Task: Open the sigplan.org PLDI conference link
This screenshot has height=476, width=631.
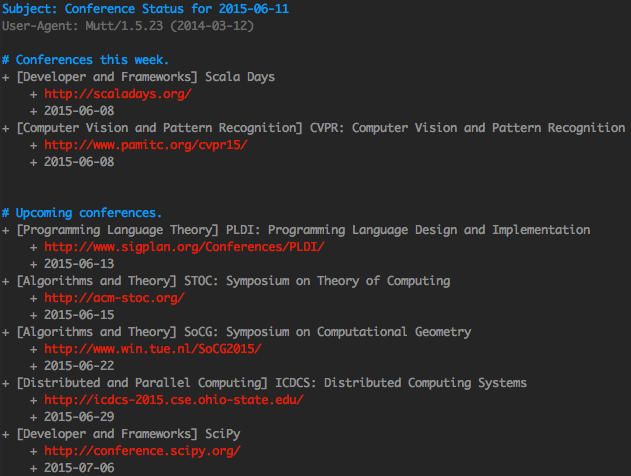Action: [x=184, y=247]
